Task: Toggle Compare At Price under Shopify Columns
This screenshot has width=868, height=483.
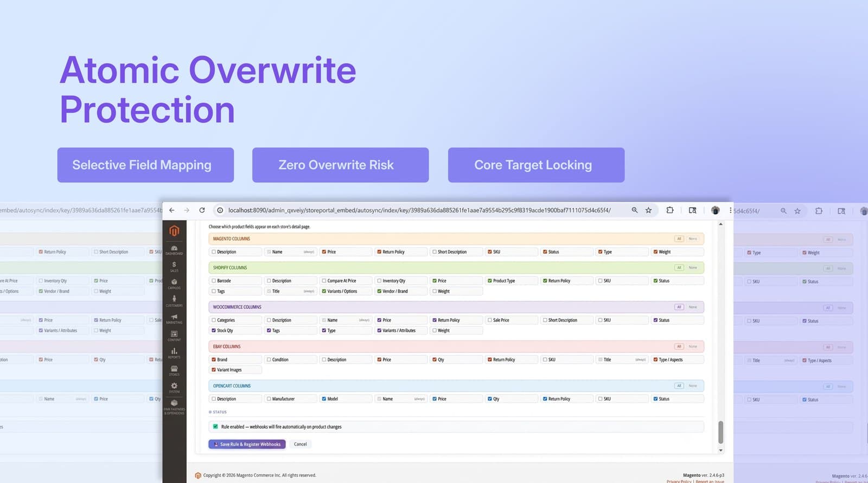Action: 324,281
